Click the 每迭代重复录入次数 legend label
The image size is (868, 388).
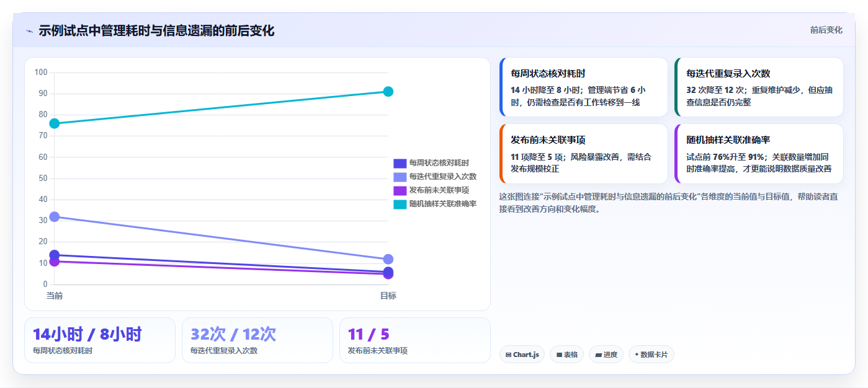point(443,177)
